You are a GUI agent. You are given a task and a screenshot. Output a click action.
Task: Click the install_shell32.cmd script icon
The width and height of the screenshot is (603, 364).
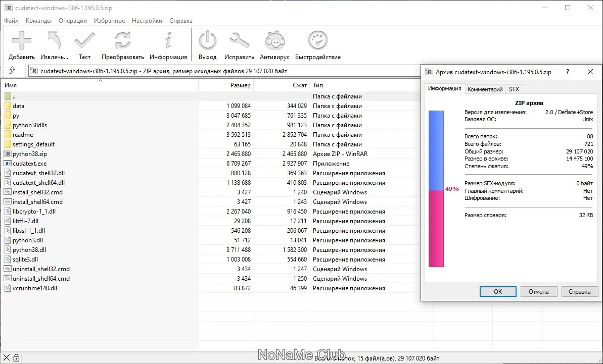[8, 192]
